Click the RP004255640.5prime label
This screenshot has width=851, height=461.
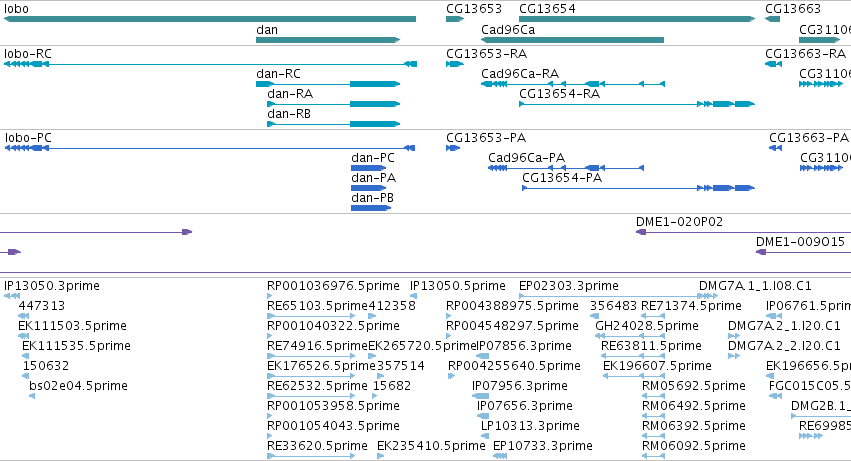pos(514,366)
